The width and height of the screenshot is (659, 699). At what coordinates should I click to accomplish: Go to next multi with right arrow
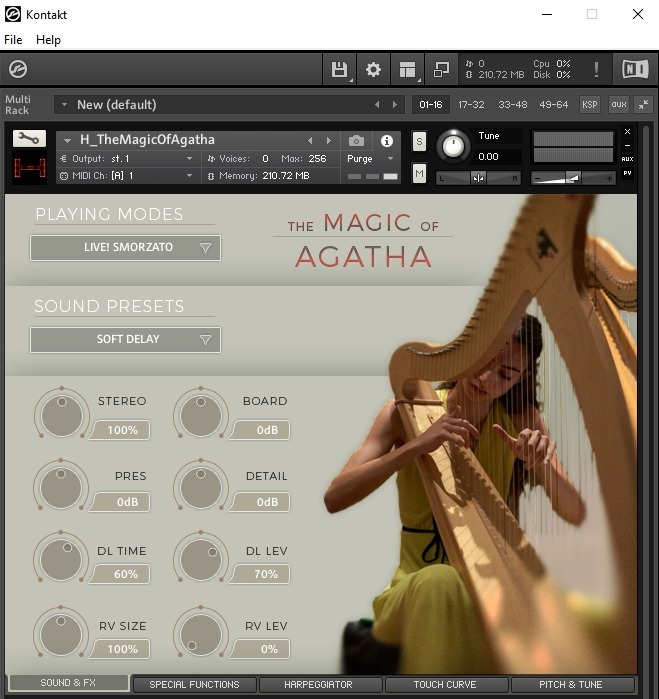click(395, 105)
